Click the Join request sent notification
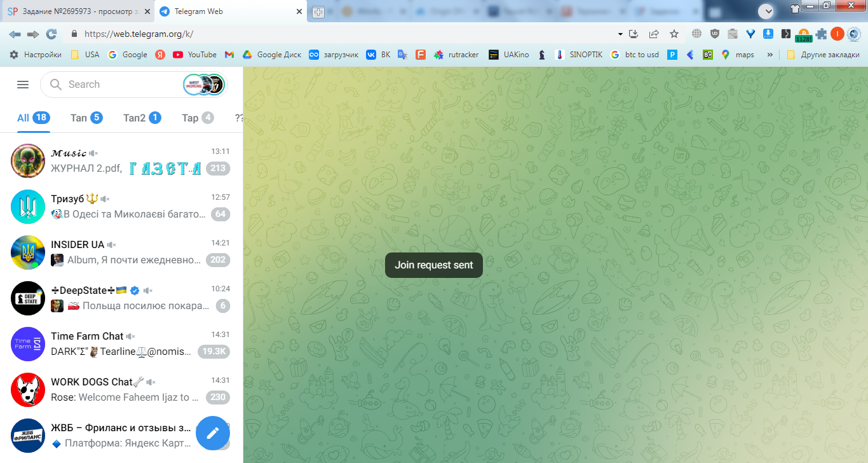This screenshot has height=463, width=868. [434, 265]
